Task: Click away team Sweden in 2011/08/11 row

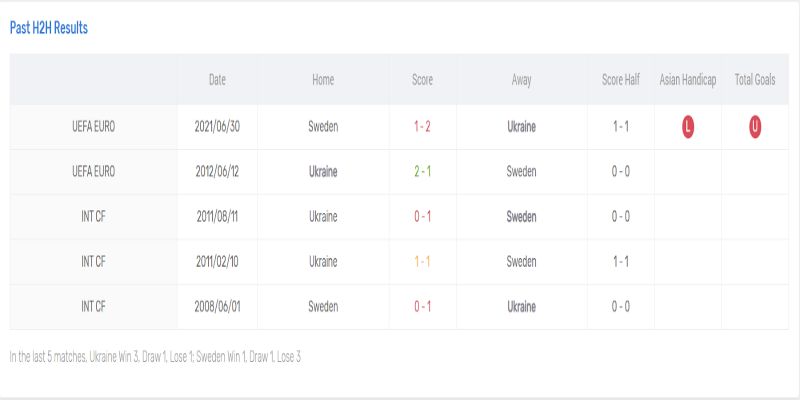Action: [521, 217]
